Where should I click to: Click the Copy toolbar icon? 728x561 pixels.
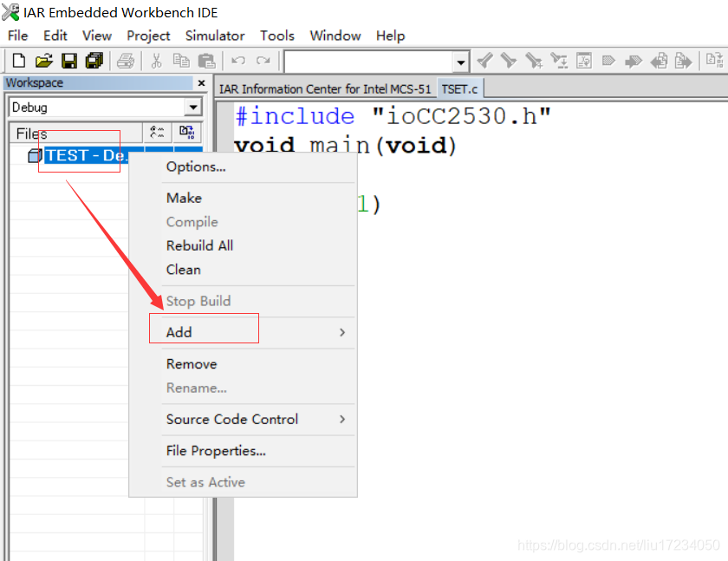point(181,61)
